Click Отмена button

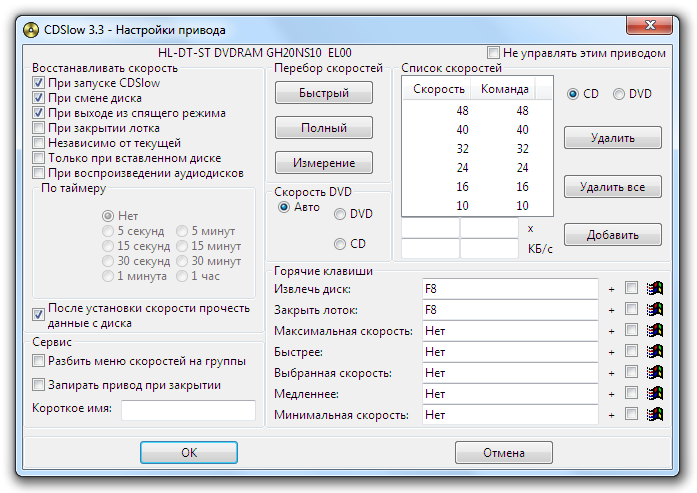[504, 453]
